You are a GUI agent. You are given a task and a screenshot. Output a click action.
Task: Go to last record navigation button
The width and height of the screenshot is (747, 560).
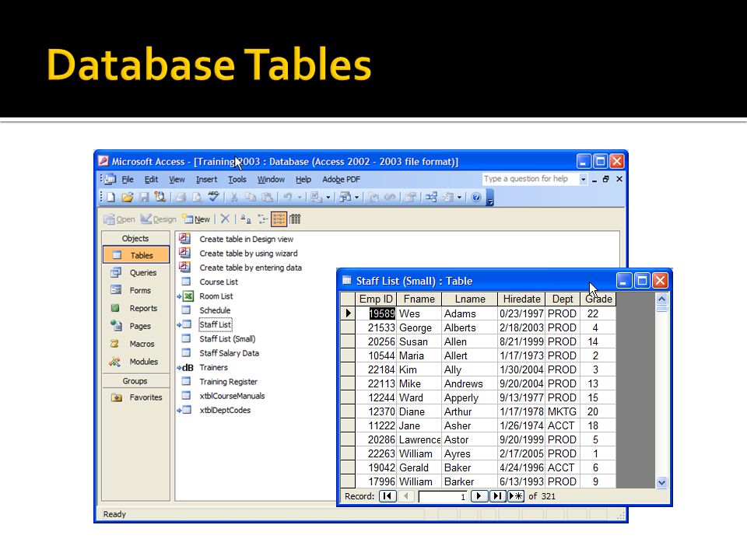tap(497, 496)
